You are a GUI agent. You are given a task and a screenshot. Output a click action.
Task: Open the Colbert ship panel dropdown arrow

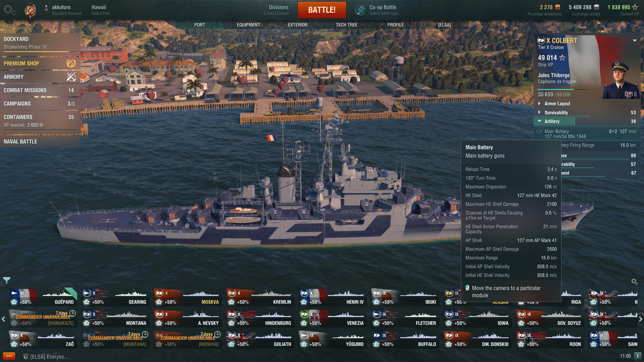click(635, 41)
